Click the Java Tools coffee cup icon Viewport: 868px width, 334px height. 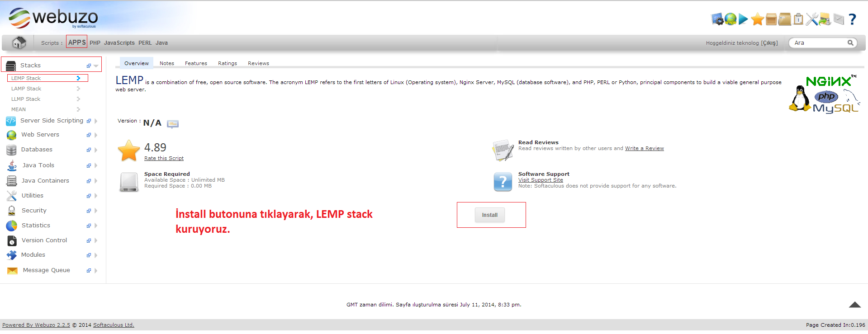click(x=12, y=165)
